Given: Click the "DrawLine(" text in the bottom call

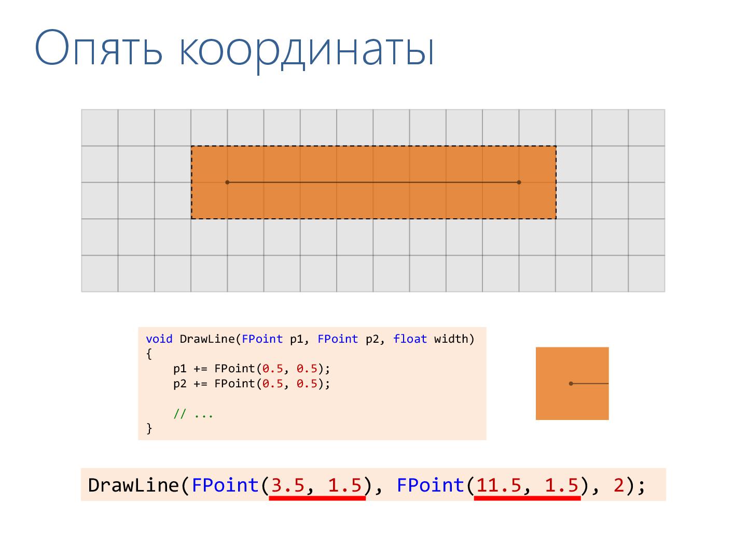Looking at the screenshot, I should click(140, 485).
